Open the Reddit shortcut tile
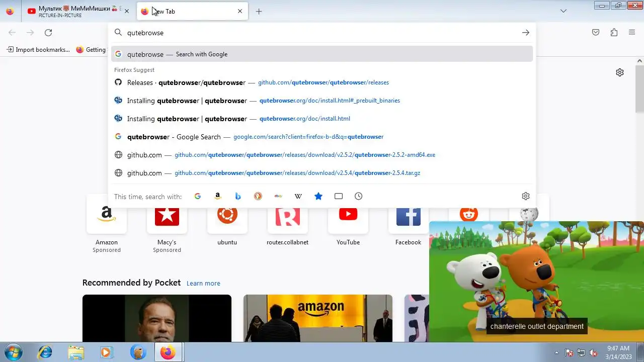 tap(469, 215)
